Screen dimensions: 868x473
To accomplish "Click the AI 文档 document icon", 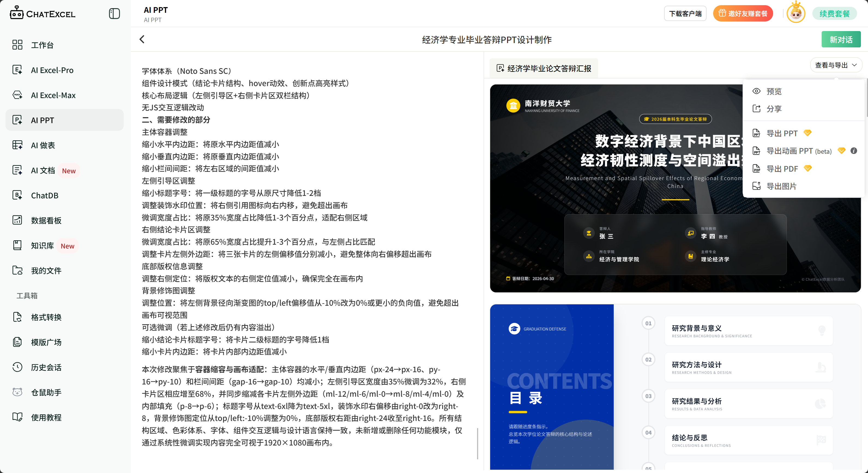I will [x=17, y=170].
